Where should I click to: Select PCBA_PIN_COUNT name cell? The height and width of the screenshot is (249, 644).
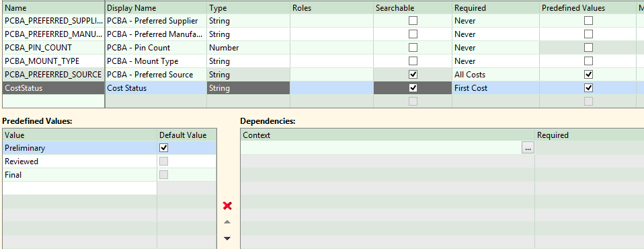click(53, 48)
